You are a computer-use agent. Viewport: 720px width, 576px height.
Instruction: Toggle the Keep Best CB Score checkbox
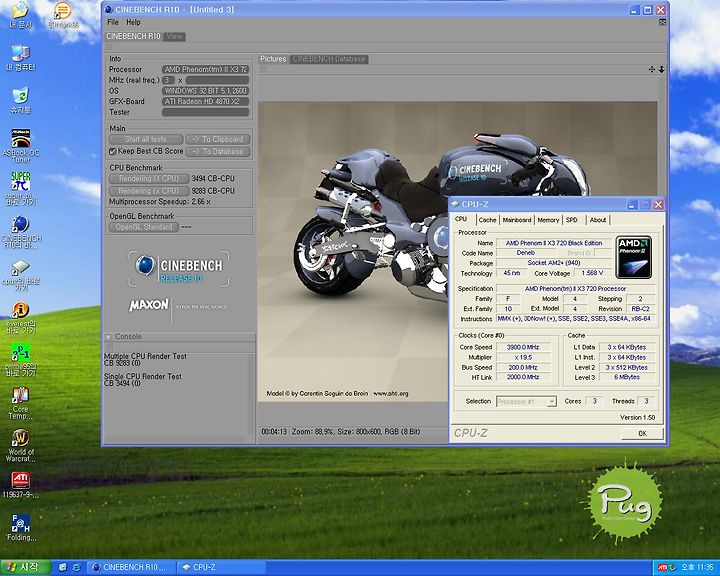pyautogui.click(x=112, y=151)
